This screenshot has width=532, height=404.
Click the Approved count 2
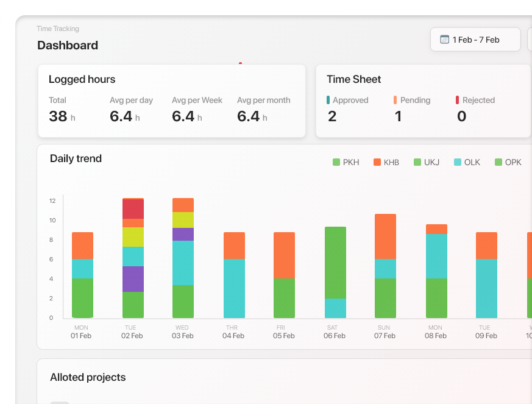coord(332,116)
